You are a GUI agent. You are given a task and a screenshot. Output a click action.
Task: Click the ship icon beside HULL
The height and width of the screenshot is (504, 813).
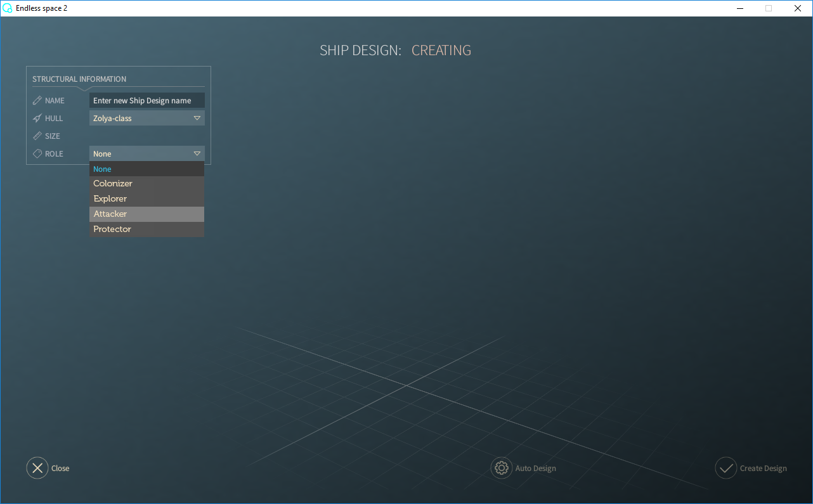click(x=37, y=118)
